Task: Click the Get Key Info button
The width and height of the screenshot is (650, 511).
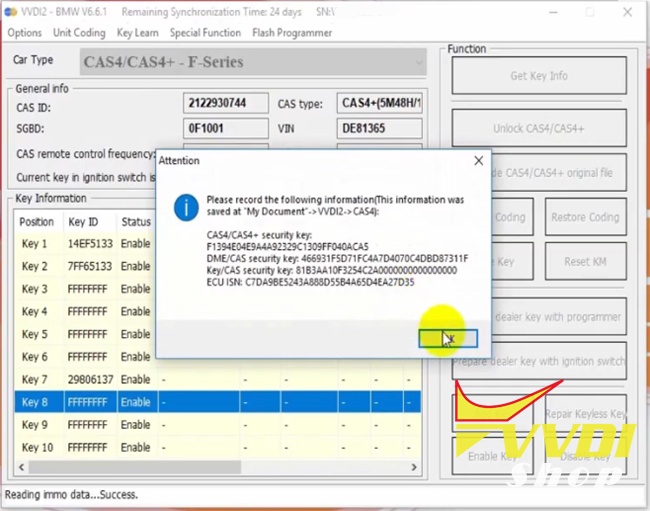Action: [539, 76]
